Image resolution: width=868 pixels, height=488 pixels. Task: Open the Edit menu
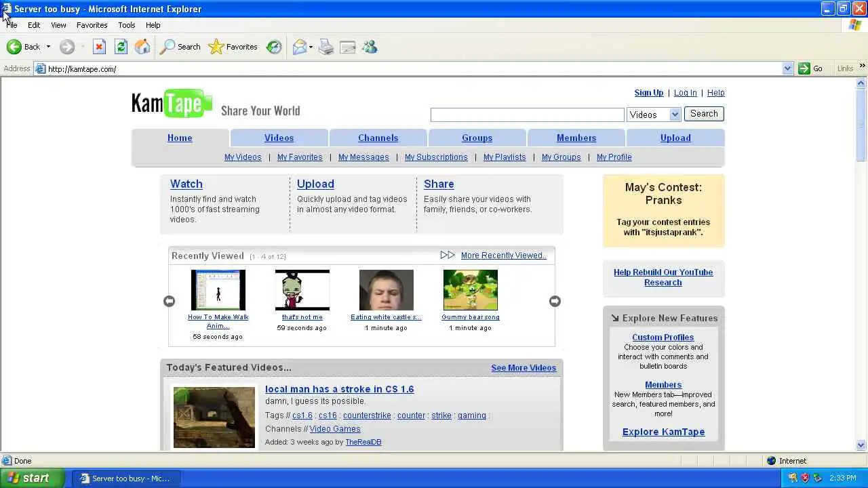34,25
